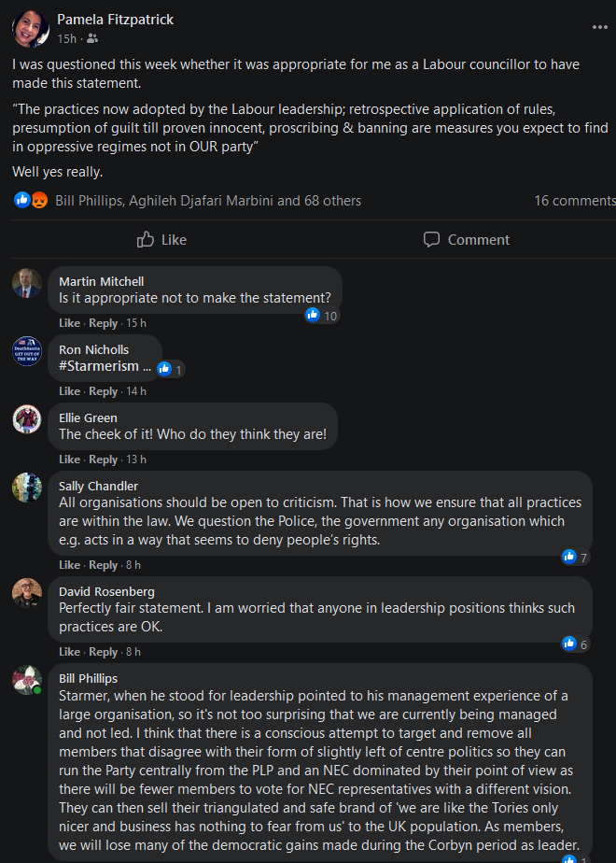Open the Pamela Fitzpatrick author name link

(x=115, y=20)
